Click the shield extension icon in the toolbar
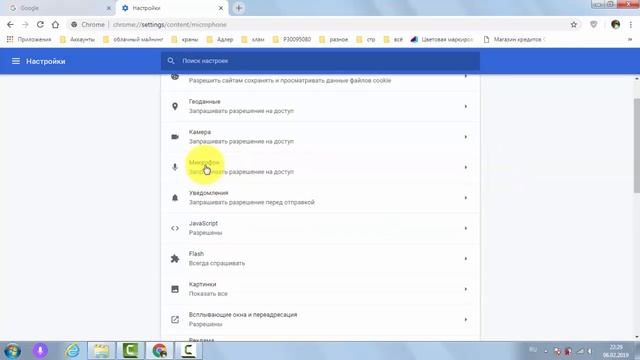This screenshot has height=360, width=640. click(x=593, y=24)
